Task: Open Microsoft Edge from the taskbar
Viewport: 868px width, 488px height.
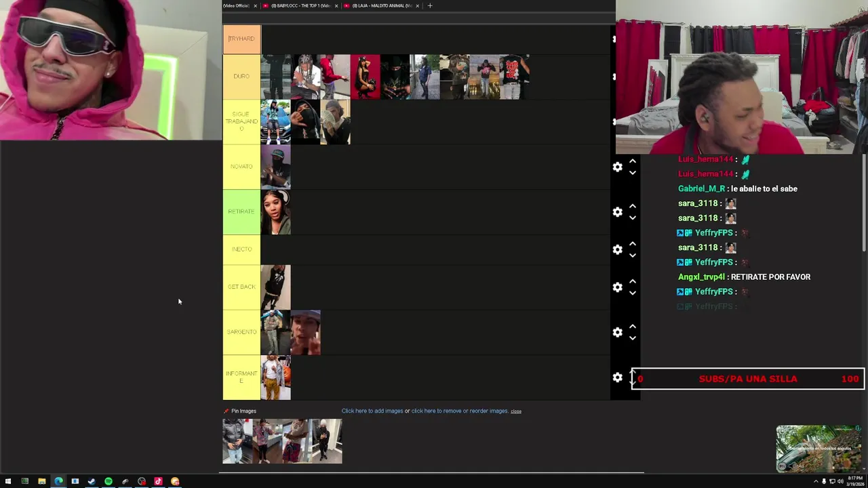Action: pyautogui.click(x=58, y=481)
